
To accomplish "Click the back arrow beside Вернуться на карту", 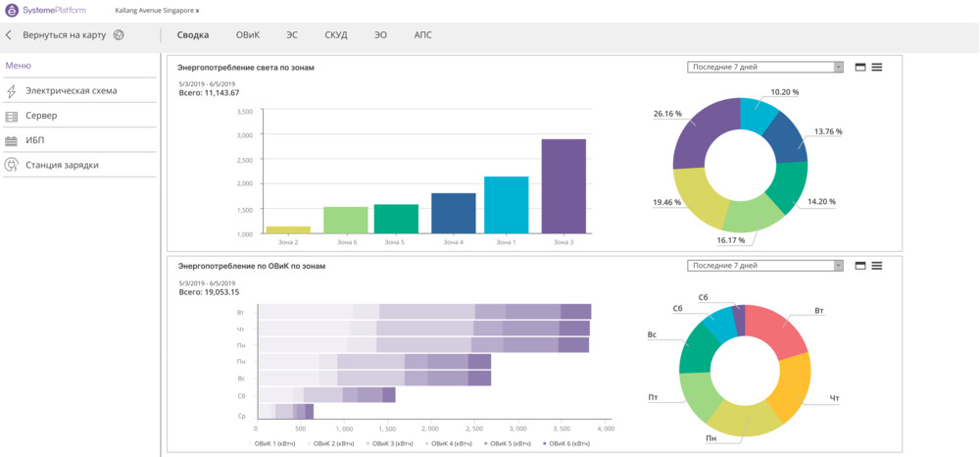I will click(10, 35).
